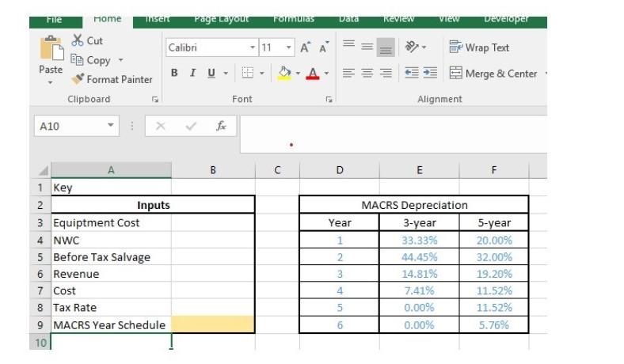The height and width of the screenshot is (364, 624).
Task: Click inside the formula bar
Action: pos(394,134)
